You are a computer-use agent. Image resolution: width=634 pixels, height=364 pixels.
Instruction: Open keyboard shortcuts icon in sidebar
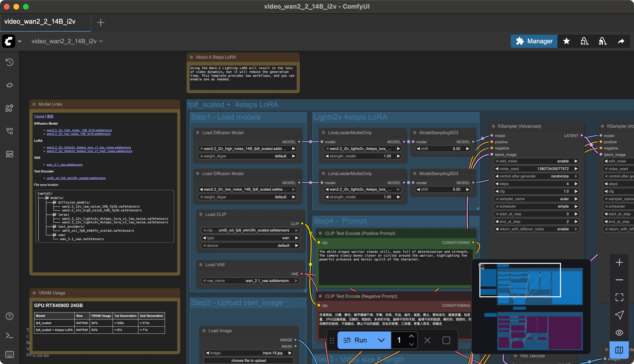10,354
